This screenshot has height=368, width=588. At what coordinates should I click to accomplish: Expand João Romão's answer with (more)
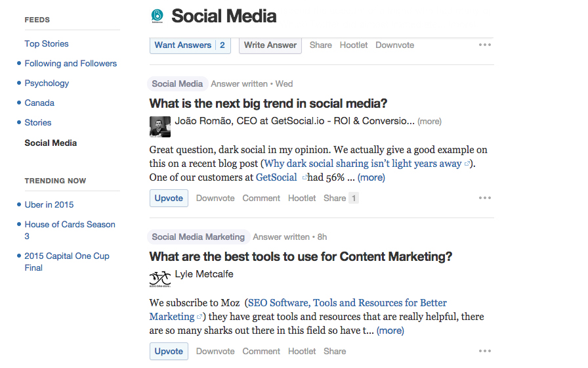click(371, 177)
